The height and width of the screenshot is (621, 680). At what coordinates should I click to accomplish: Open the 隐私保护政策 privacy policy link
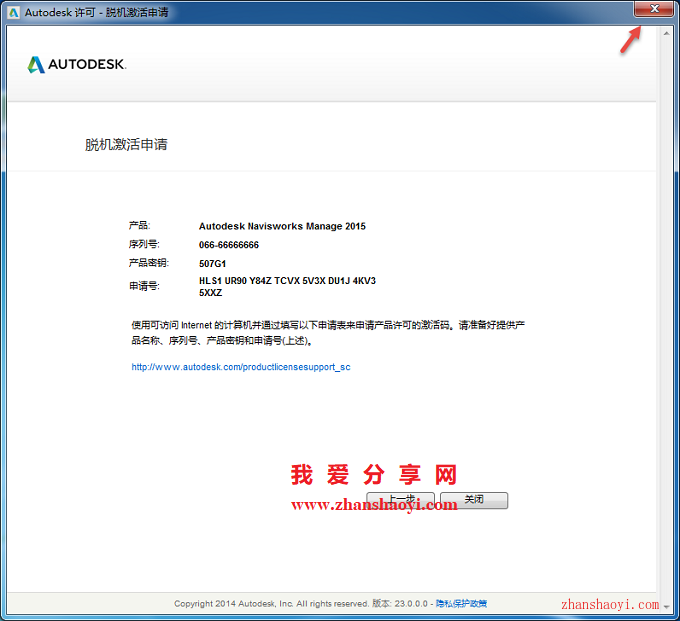tap(461, 604)
